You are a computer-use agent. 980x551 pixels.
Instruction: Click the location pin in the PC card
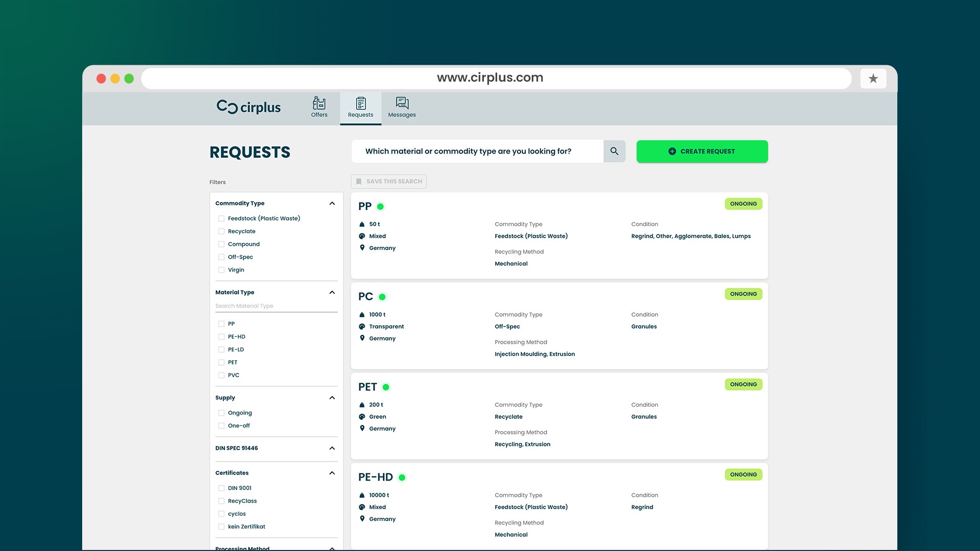point(362,338)
